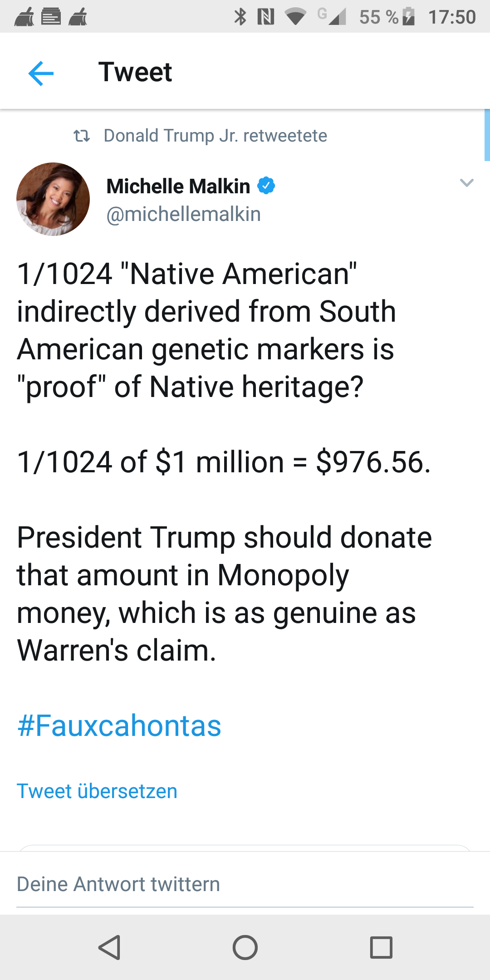The image size is (490, 980).
Task: Tap Michelle Malkin's profile picture
Action: click(53, 199)
